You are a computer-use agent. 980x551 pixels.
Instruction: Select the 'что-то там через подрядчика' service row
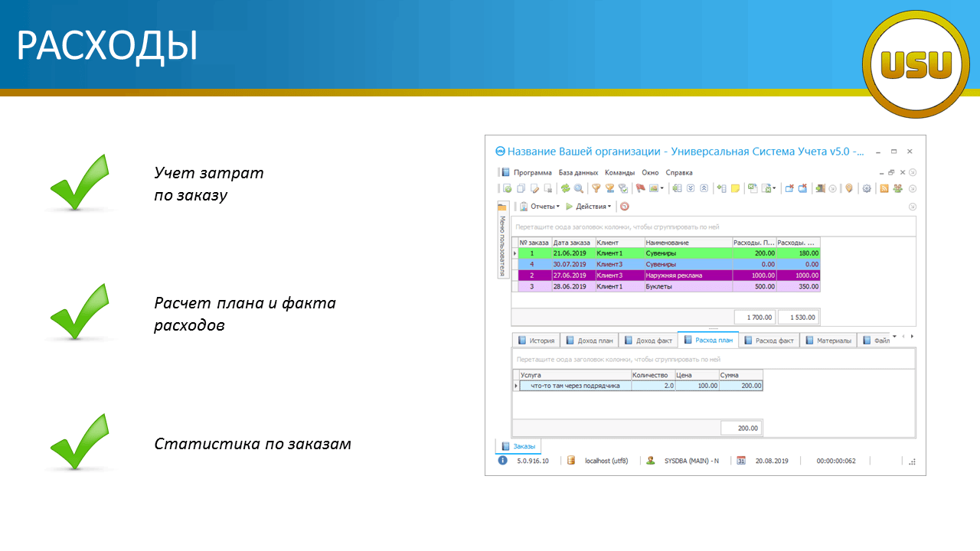point(641,386)
